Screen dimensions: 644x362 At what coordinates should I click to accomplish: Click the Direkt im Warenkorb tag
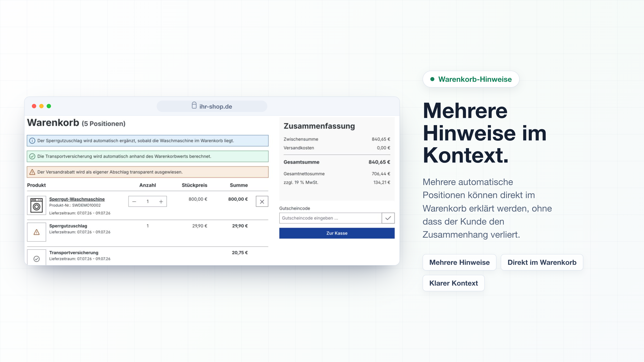pos(542,262)
